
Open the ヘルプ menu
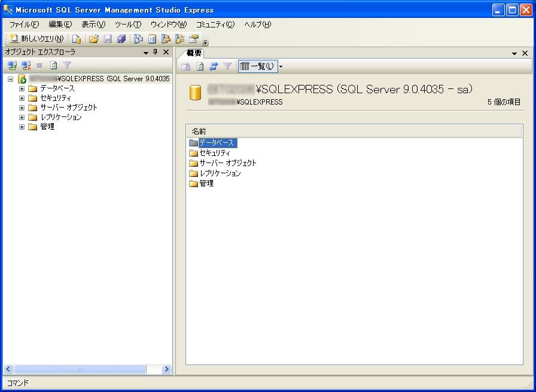(x=258, y=24)
